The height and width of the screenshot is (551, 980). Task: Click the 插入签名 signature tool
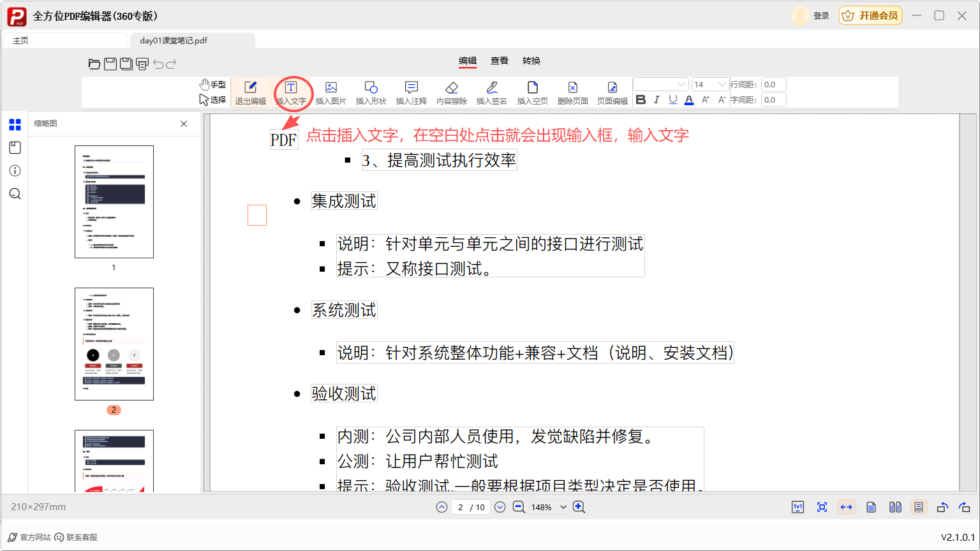click(492, 92)
